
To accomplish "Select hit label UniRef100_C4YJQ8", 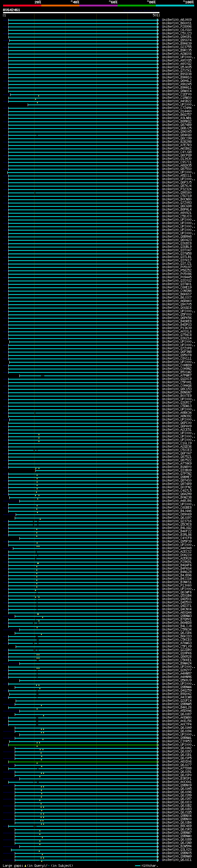I will click(177, 151).
